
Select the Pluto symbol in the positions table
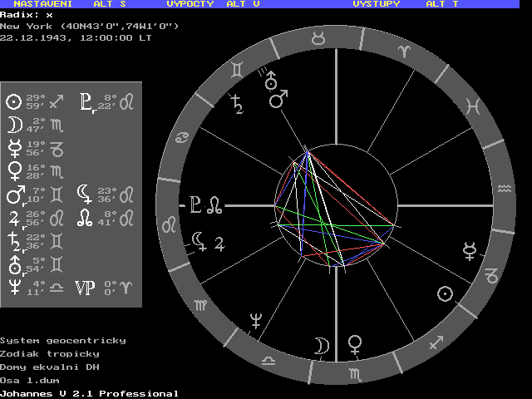(x=86, y=102)
